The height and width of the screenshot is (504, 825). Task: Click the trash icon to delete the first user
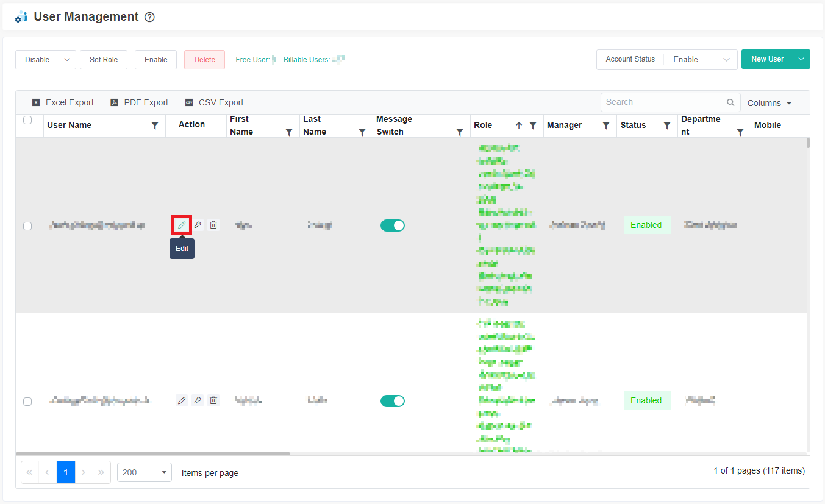[x=213, y=225]
